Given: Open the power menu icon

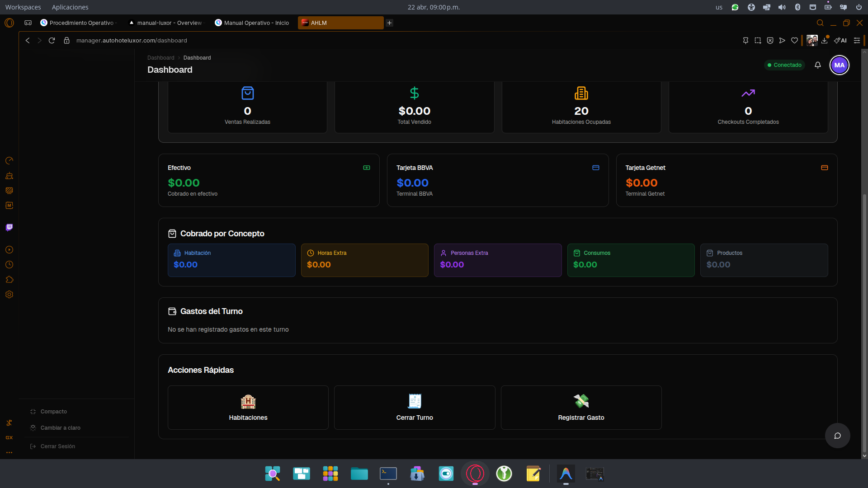Looking at the screenshot, I should coord(859,7).
